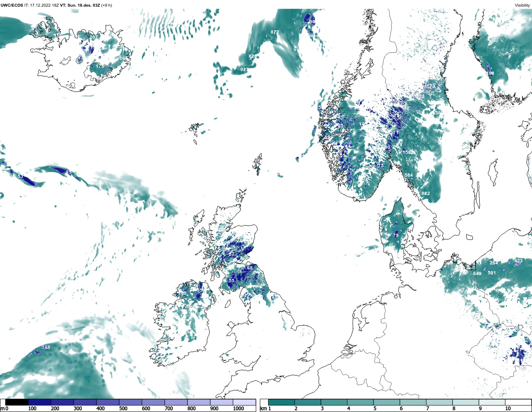Pick the 700–800 m lavender legend swatch

coord(176,402)
